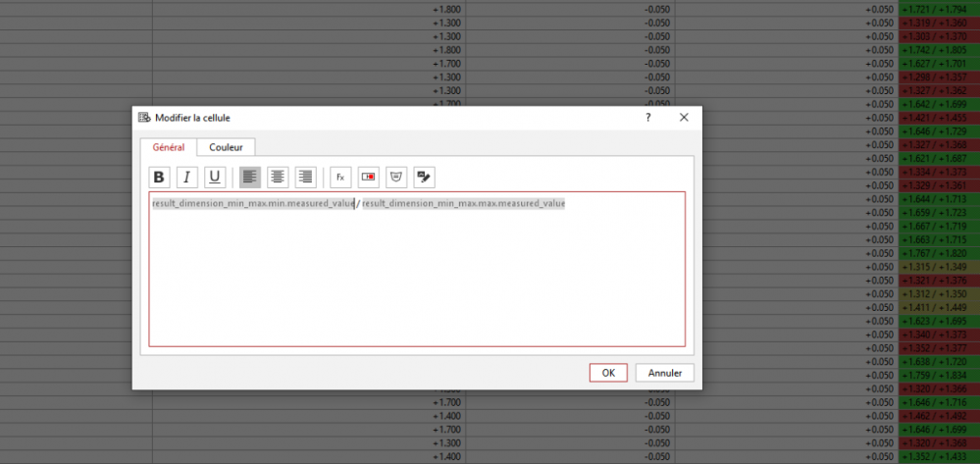Select background cell +1.329 / +1.361

point(939,185)
